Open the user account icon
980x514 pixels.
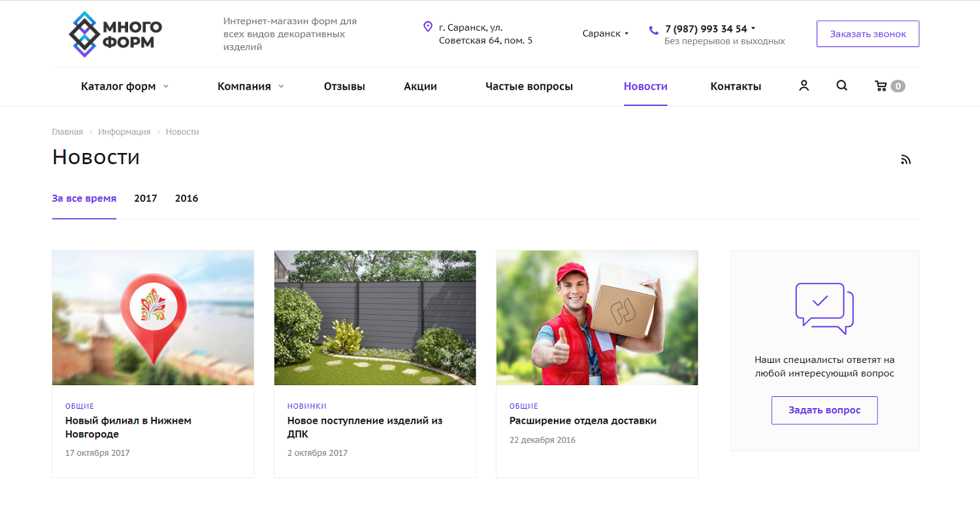click(x=804, y=86)
